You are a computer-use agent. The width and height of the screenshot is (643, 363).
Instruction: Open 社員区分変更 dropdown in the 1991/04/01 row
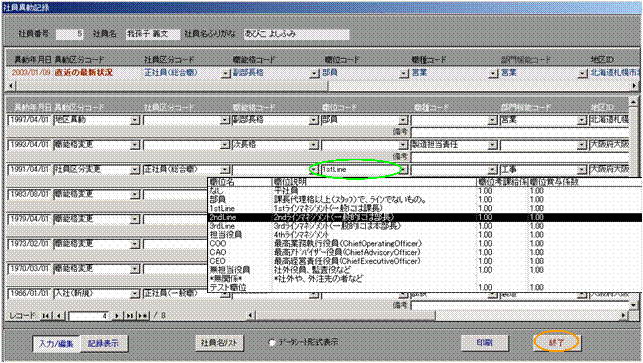tap(135, 170)
